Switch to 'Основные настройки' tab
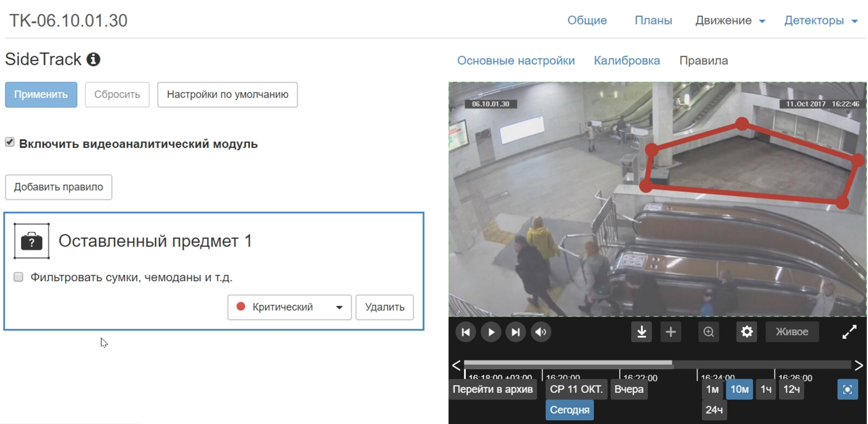This screenshot has height=424, width=868. tap(516, 61)
